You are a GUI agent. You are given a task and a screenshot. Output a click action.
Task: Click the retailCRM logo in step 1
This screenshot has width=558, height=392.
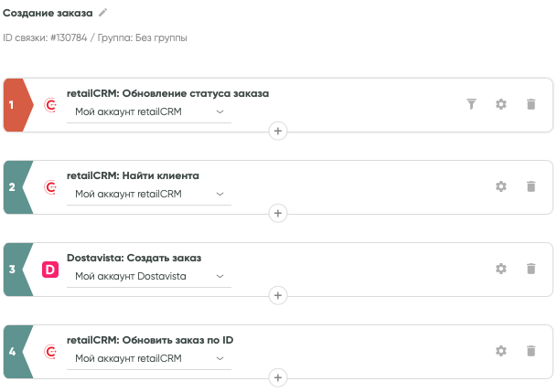click(50, 105)
